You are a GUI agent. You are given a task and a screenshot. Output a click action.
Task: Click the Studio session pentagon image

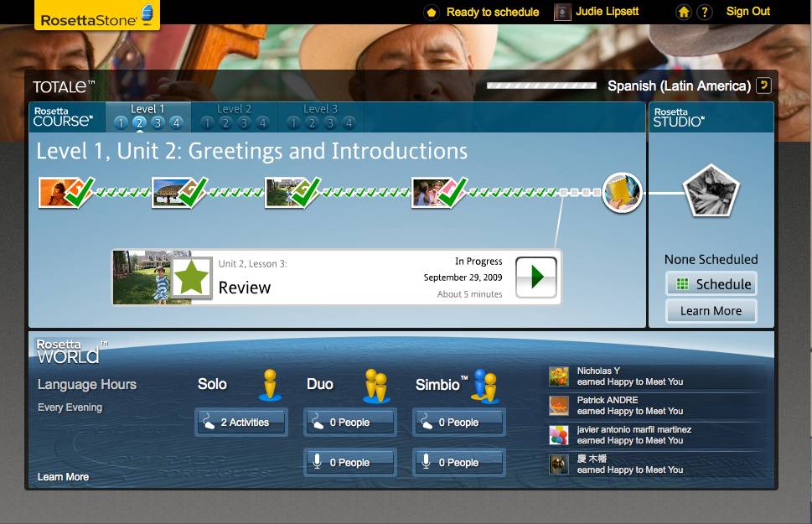point(711,190)
